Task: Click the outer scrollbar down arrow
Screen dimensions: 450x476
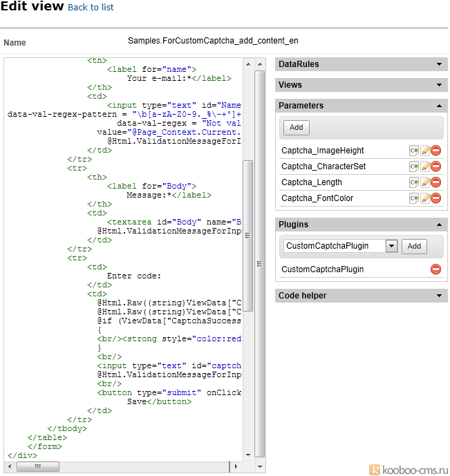Action: [260, 466]
